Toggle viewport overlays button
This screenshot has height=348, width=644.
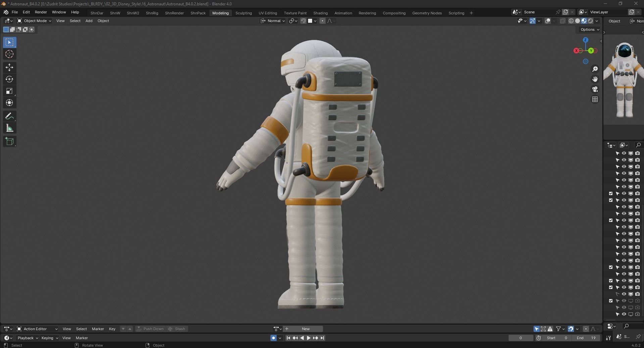(x=548, y=21)
